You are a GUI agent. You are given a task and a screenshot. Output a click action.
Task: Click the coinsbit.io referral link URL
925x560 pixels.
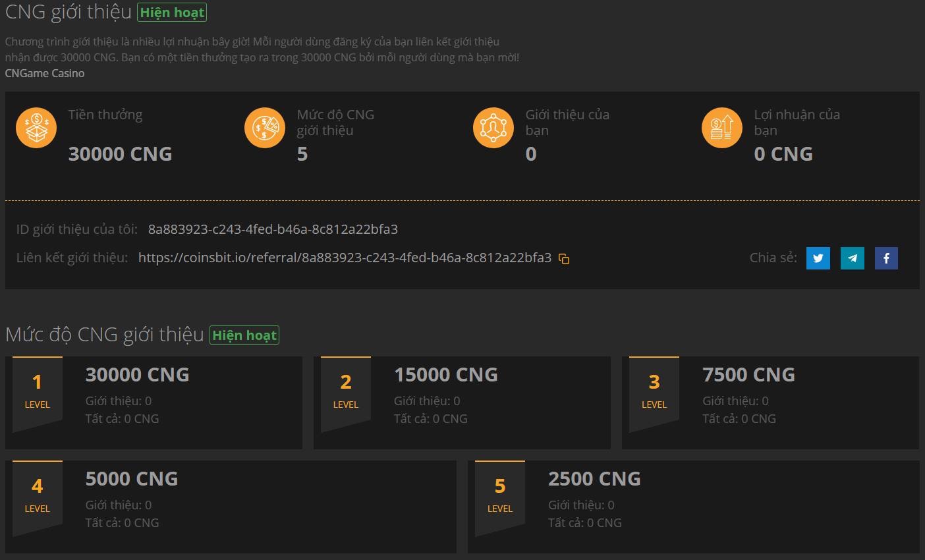point(345,258)
